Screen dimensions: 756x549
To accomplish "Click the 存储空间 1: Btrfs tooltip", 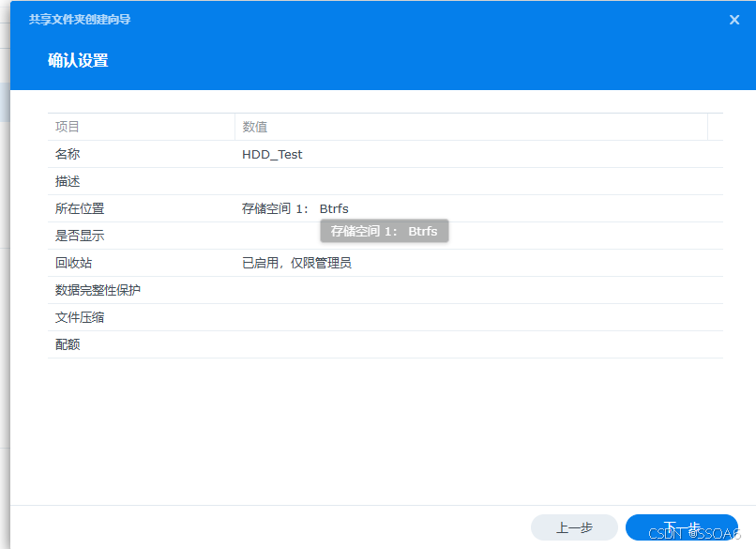I will (x=384, y=230).
